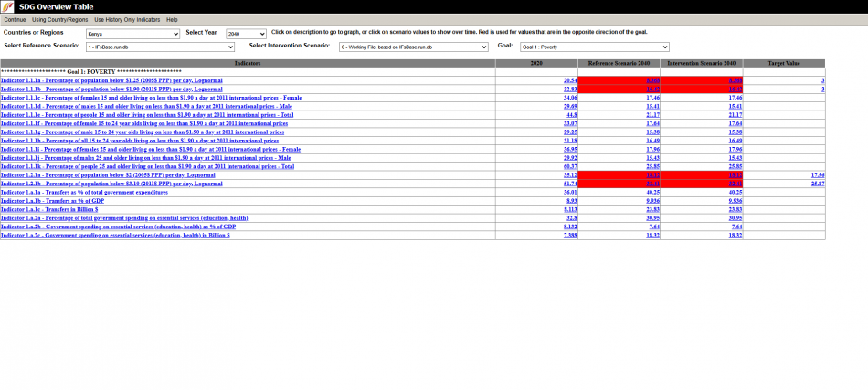Open the Using Country/Regions menu

[x=60, y=19]
